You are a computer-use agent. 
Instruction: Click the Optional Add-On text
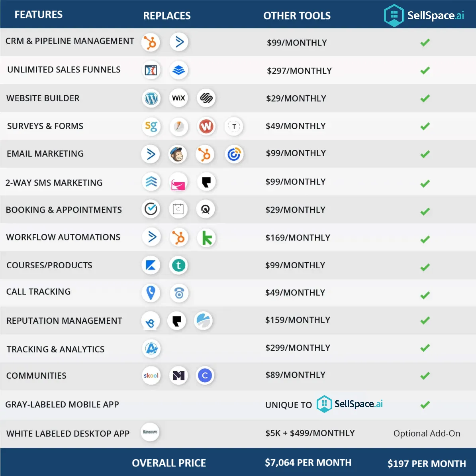pos(427,433)
